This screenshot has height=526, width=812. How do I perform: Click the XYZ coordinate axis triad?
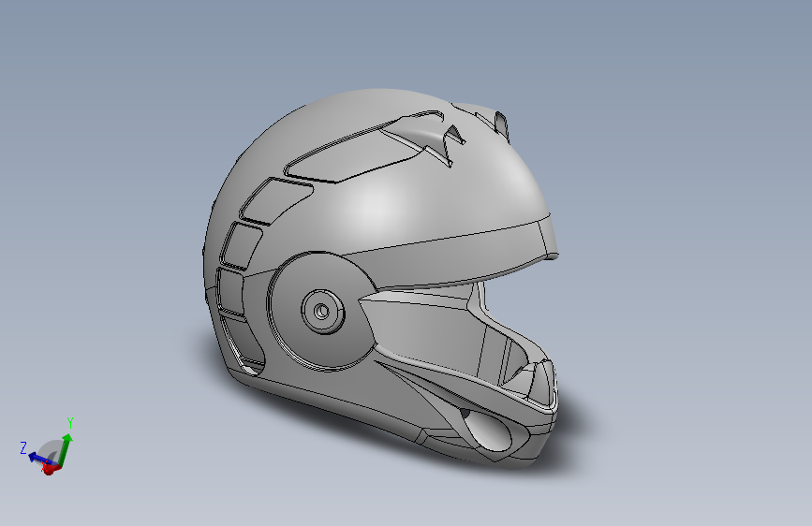47,447
